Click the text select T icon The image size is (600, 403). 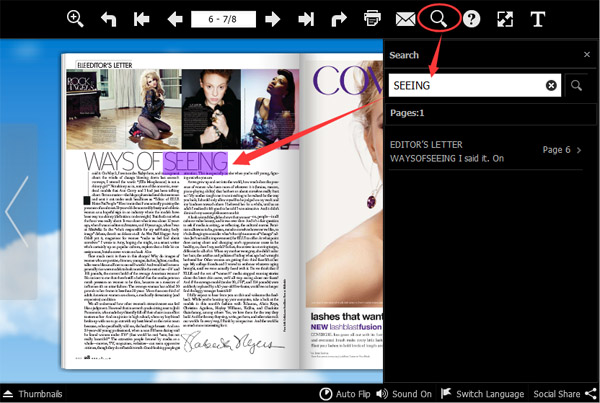pyautogui.click(x=538, y=18)
